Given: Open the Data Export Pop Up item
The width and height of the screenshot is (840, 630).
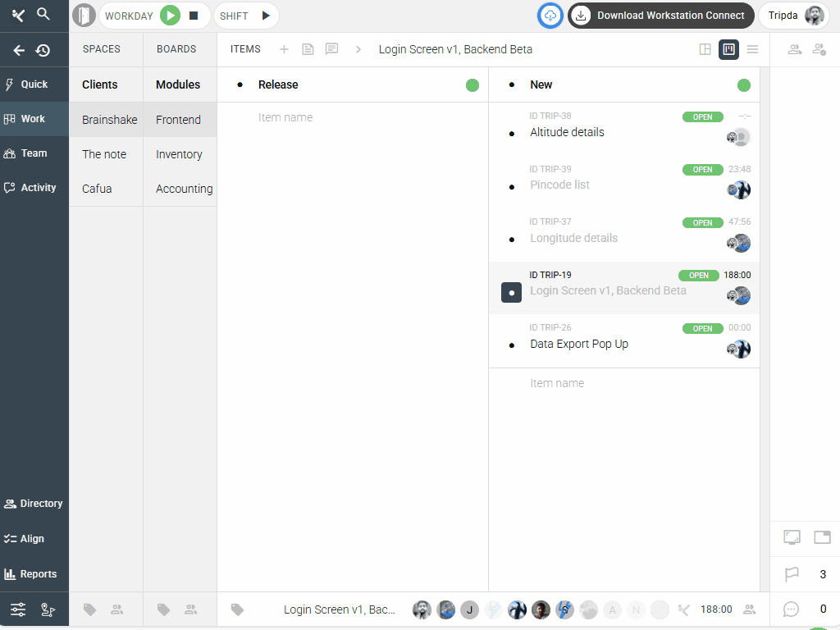Looking at the screenshot, I should click(579, 345).
